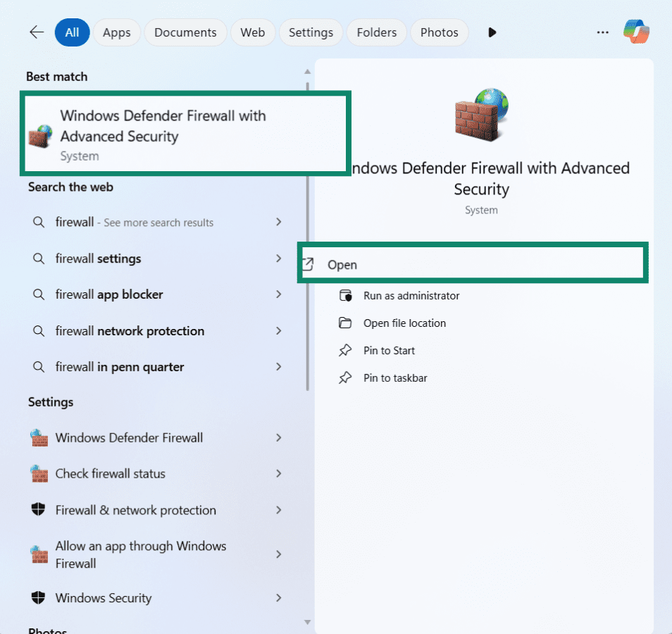Select Pin to taskbar option

point(395,378)
